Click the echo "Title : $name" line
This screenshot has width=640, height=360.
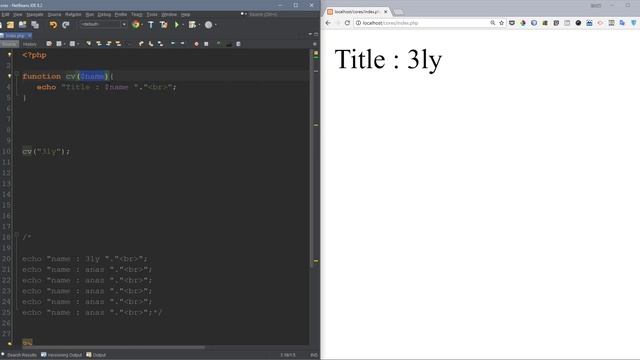(x=107, y=87)
